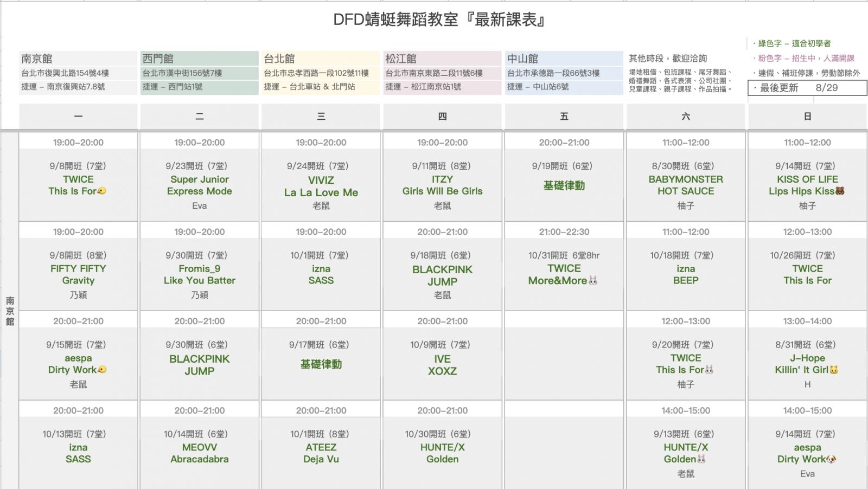
Task: Click instructor 乃穎 under Gravity
Action: click(x=78, y=295)
